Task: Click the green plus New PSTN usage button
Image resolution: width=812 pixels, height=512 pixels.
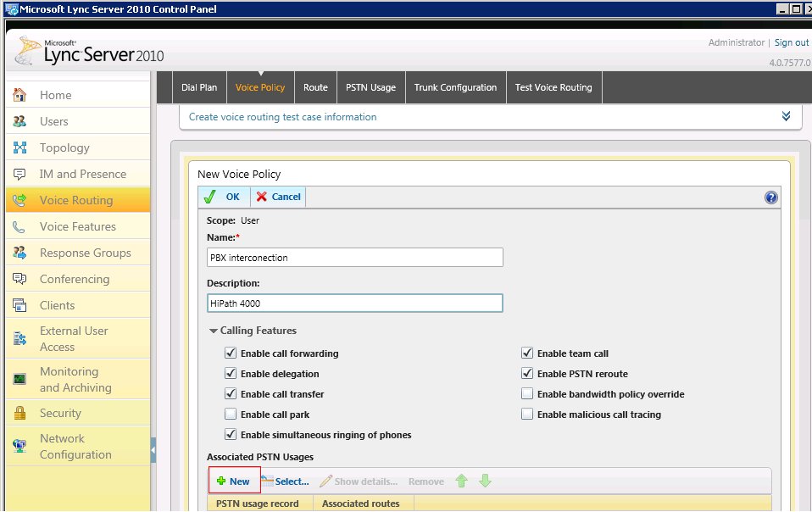Action: pyautogui.click(x=233, y=481)
